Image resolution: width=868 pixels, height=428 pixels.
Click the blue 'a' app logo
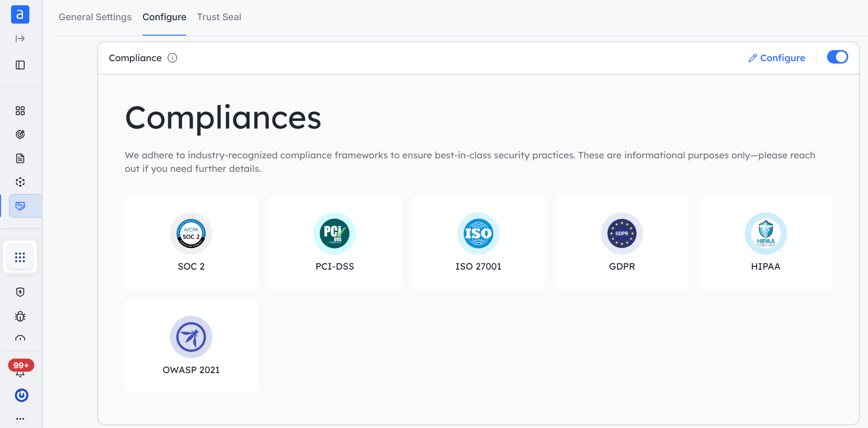[x=20, y=14]
